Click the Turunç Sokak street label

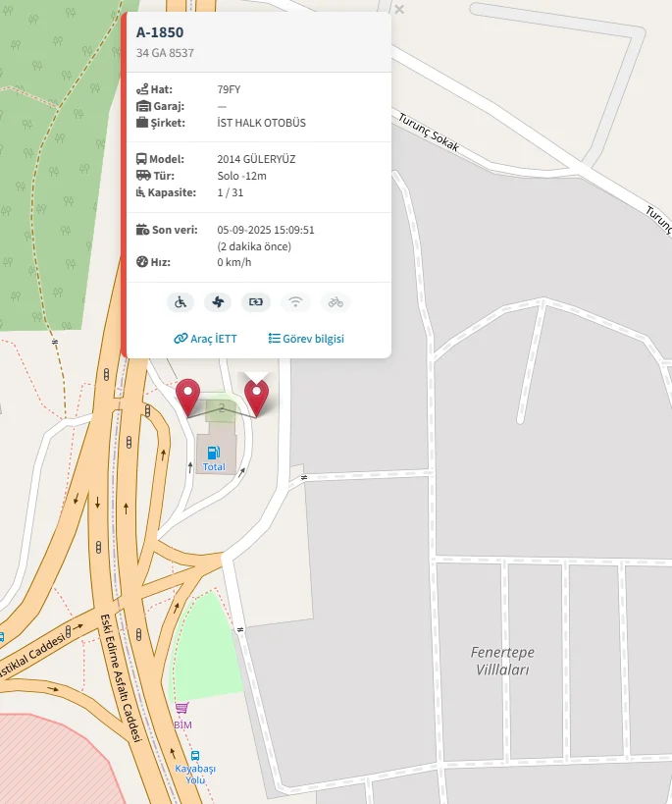tap(429, 133)
